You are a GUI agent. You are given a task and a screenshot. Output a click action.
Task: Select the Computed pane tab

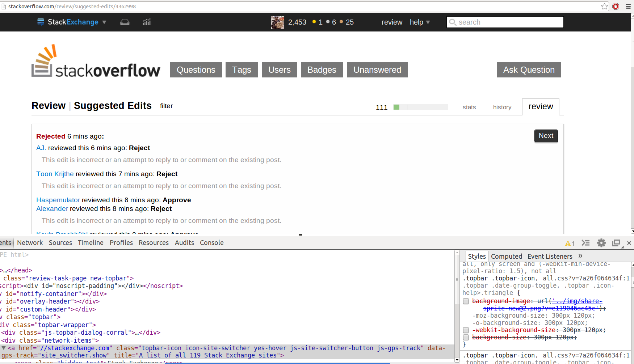507,256
